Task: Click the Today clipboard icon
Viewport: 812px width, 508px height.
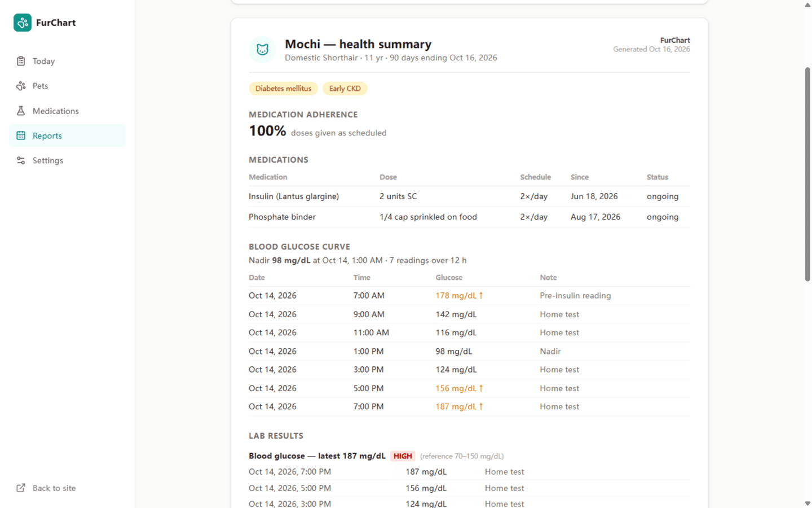Action: tap(21, 61)
